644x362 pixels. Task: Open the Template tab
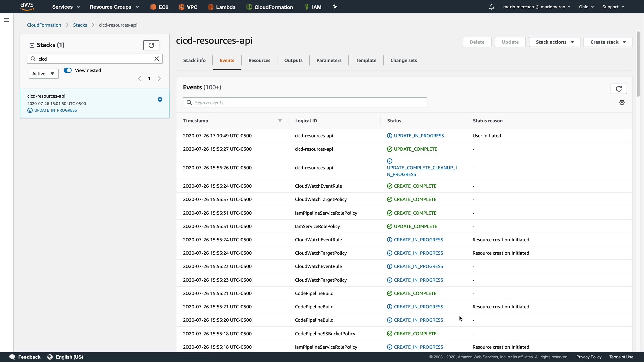click(x=366, y=60)
